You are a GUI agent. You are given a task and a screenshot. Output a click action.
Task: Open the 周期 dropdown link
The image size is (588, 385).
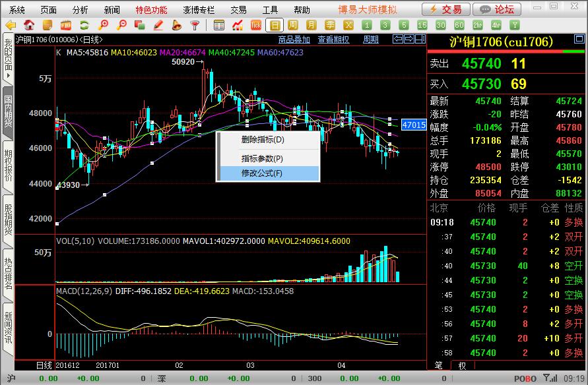coord(371,40)
